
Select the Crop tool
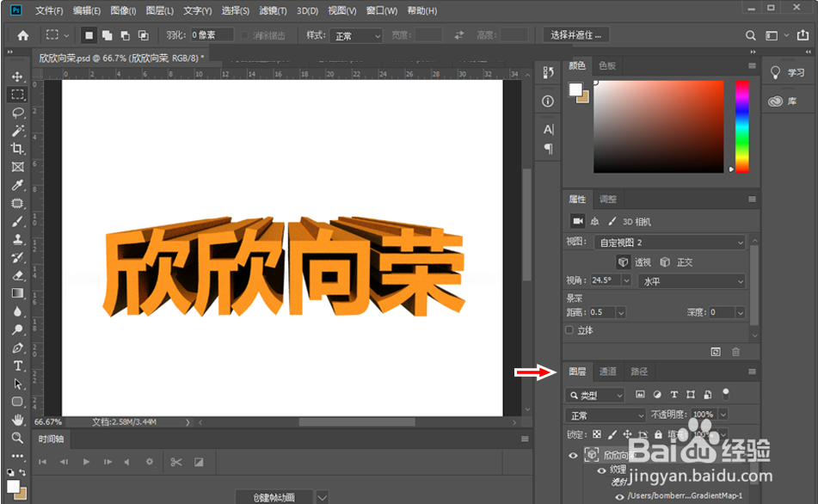17,148
